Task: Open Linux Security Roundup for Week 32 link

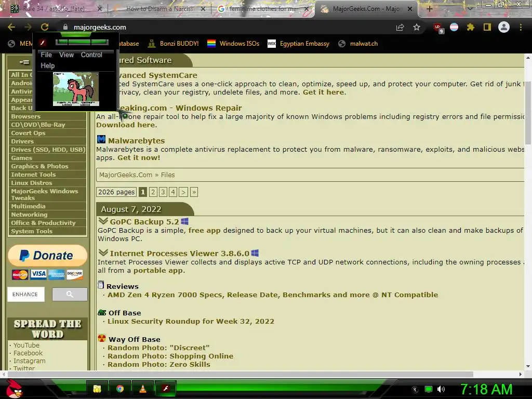Action: 191,321
